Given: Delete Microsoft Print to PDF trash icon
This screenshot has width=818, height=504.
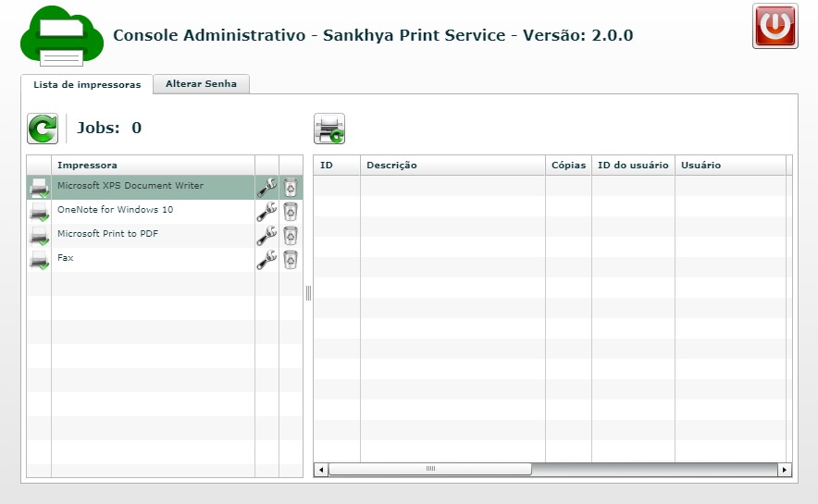Looking at the screenshot, I should point(291,235).
